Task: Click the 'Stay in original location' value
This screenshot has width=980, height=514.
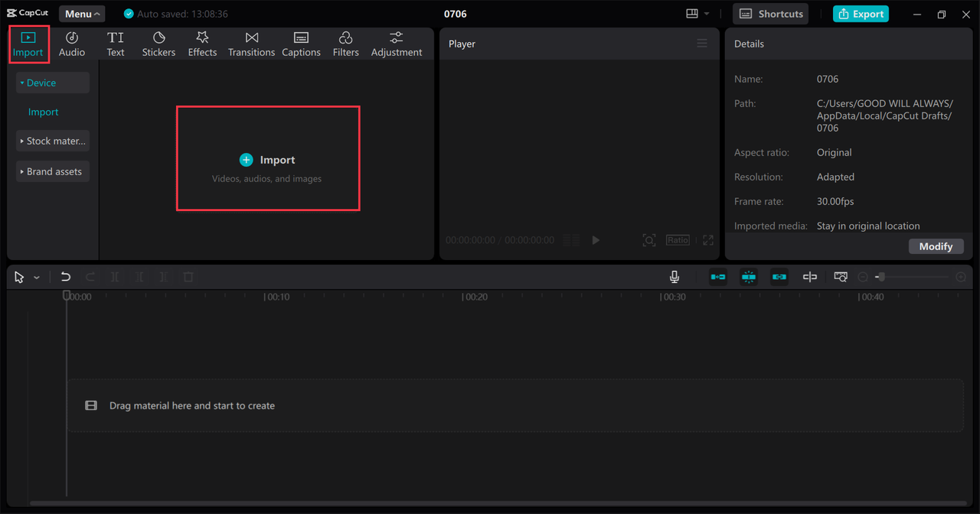Action: point(868,226)
